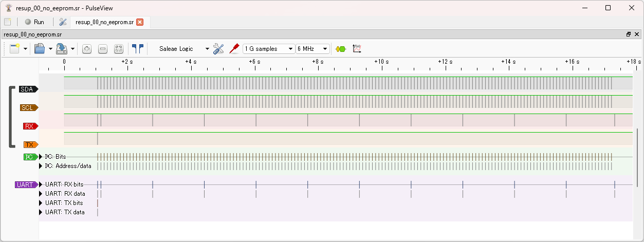Select the I²C decoder label
Screen dimensions: 644x242
click(30, 157)
